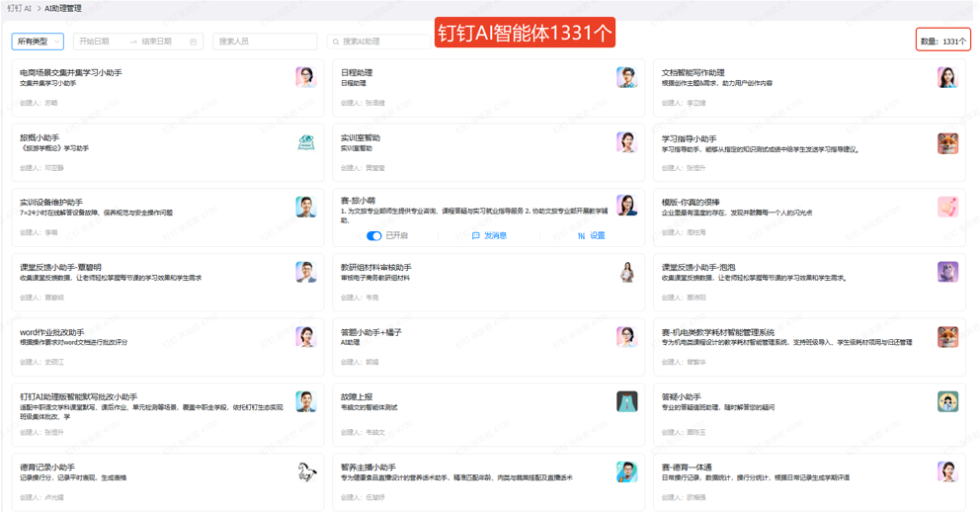
Task: Select the 教研组材料审核助手 title
Action: 375,267
